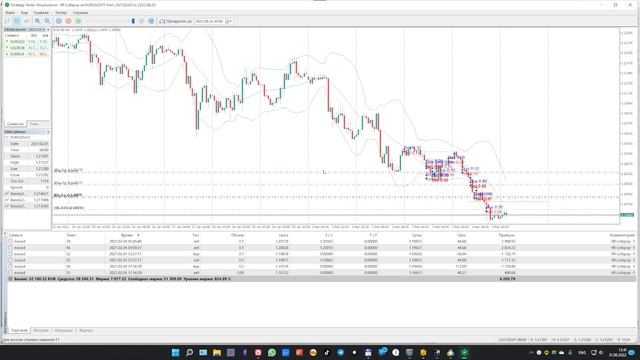The image size is (640, 360).
Task: Select USDRUB in the market watch list
Action: [27, 48]
